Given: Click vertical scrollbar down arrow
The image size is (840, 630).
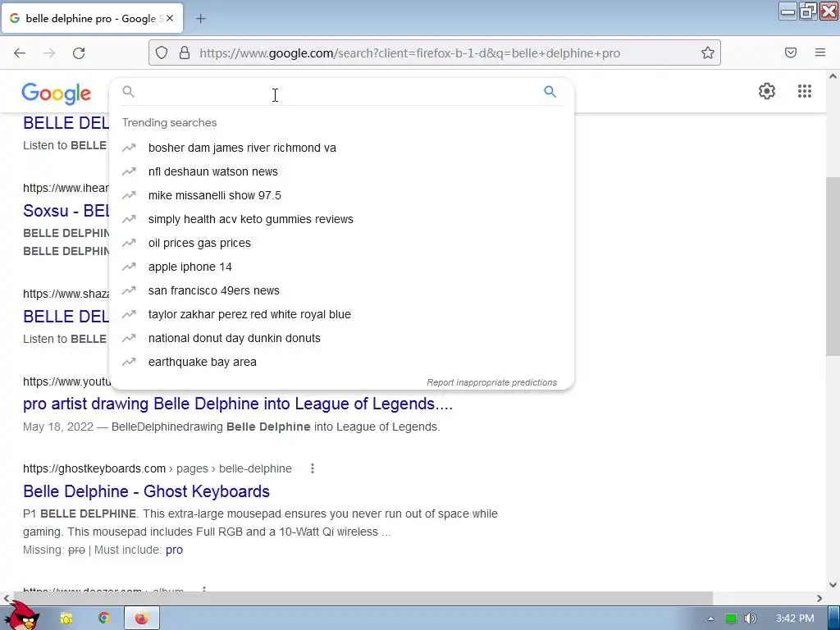Looking at the screenshot, I should point(833,585).
